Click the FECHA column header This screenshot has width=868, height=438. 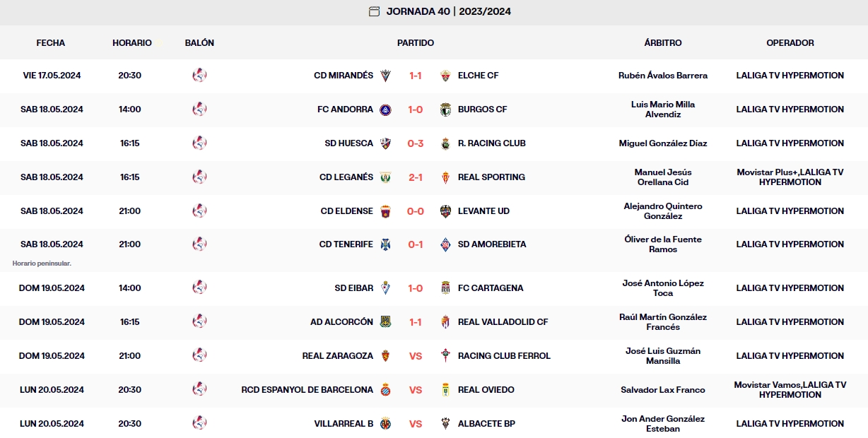(51, 43)
